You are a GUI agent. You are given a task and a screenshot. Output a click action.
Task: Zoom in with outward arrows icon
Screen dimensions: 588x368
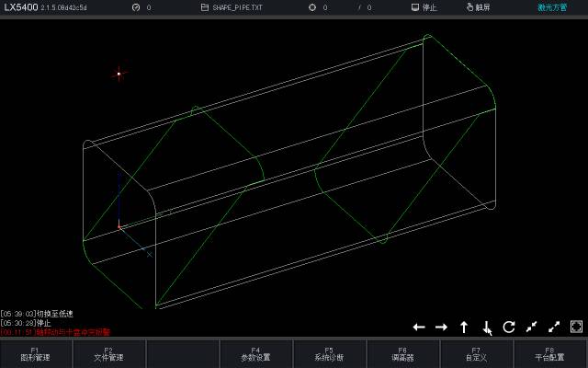click(554, 327)
